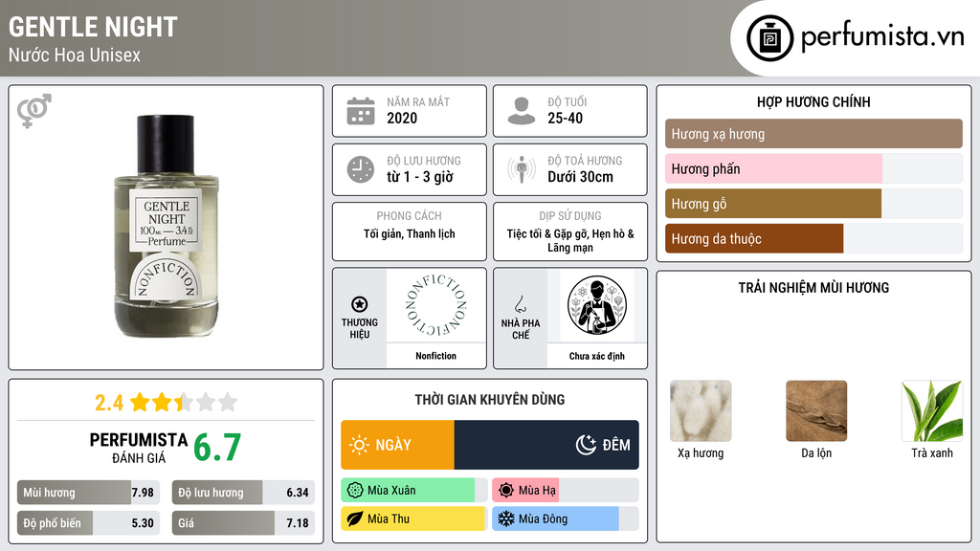The height and width of the screenshot is (551, 980).
Task: Click the sun icon in the Ngày bar
Action: 360,445
